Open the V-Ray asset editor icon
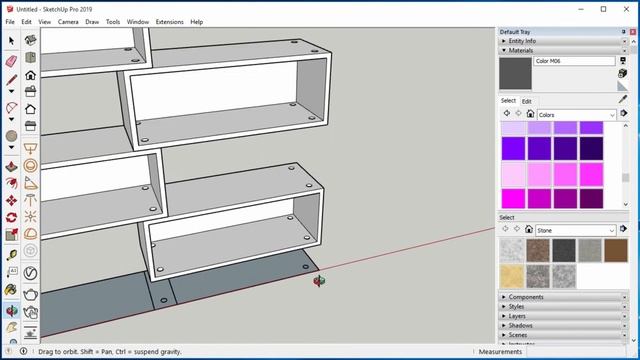 click(31, 273)
